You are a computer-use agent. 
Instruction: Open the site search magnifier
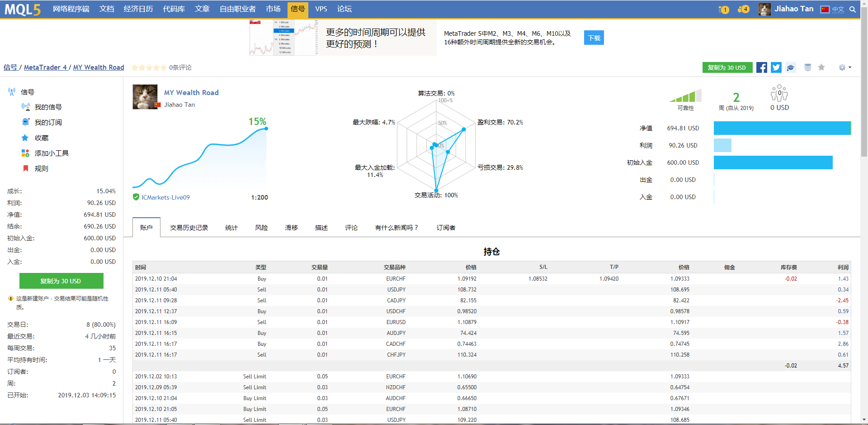(x=853, y=9)
